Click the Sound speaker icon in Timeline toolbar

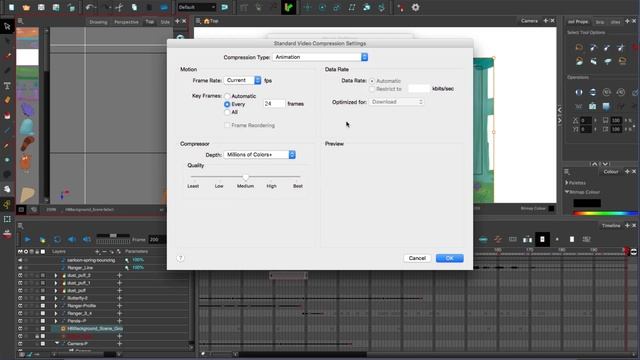click(x=72, y=240)
